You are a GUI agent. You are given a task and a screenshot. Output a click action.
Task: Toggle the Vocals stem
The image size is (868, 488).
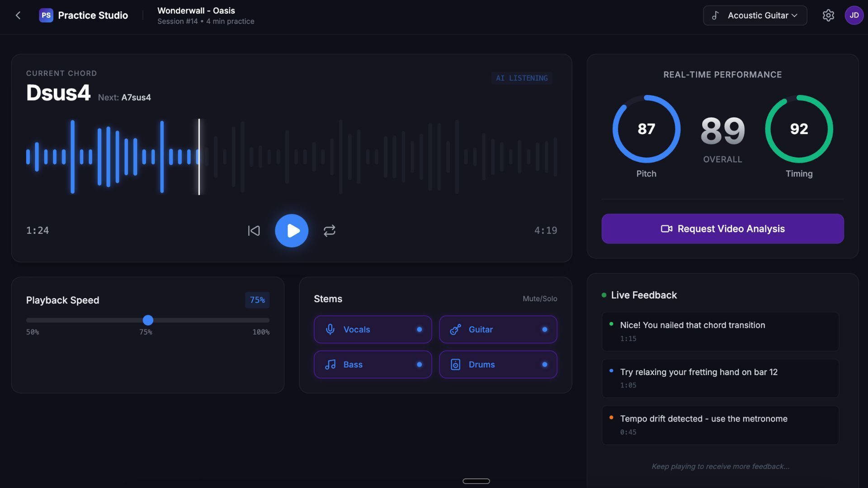coord(373,329)
